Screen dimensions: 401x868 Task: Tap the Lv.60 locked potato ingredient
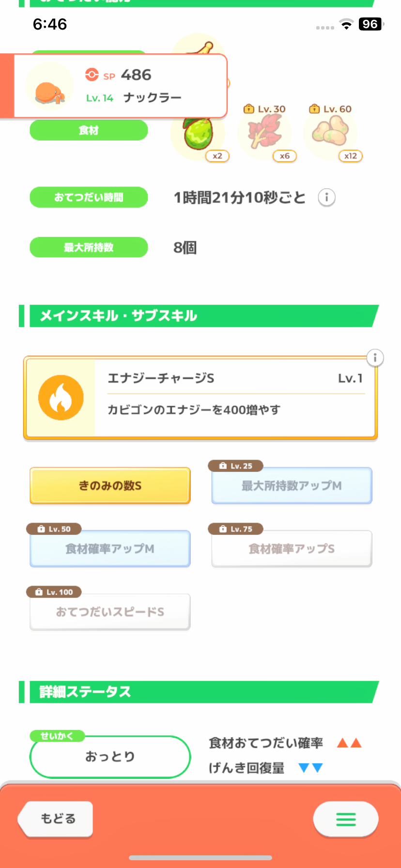330,132
